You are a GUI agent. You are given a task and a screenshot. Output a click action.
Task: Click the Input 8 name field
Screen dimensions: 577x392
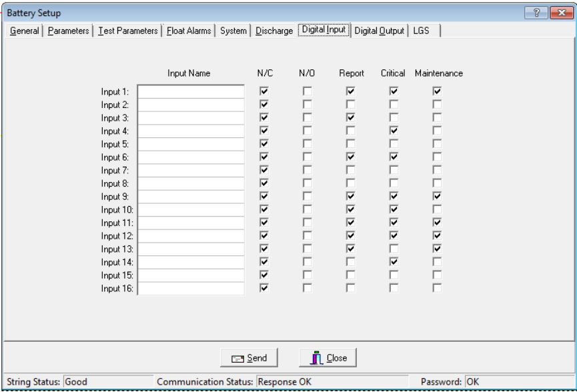pyautogui.click(x=191, y=183)
